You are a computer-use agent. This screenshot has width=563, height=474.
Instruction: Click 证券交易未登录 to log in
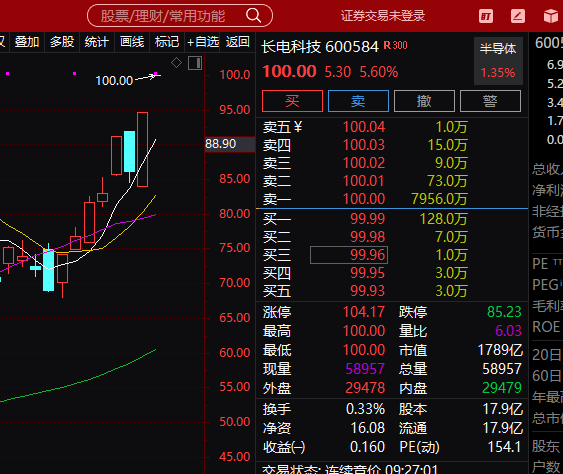(383, 16)
